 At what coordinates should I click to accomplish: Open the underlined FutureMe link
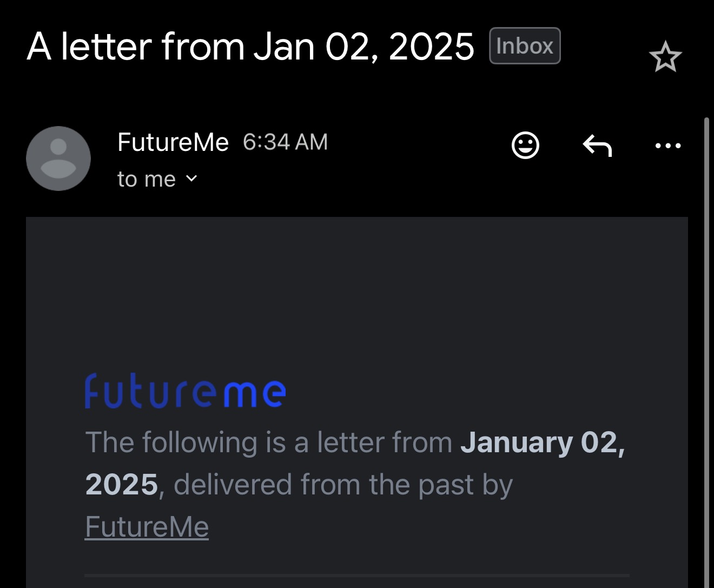pos(147,527)
